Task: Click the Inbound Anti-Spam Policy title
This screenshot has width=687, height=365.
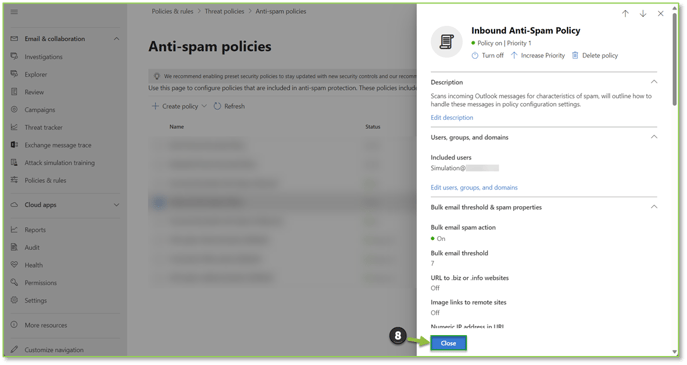Action: (x=525, y=31)
